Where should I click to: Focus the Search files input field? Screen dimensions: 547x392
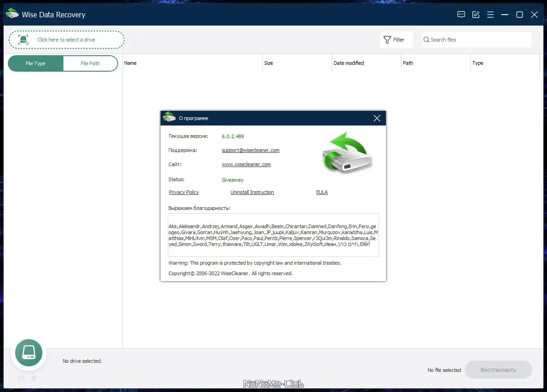(x=477, y=39)
